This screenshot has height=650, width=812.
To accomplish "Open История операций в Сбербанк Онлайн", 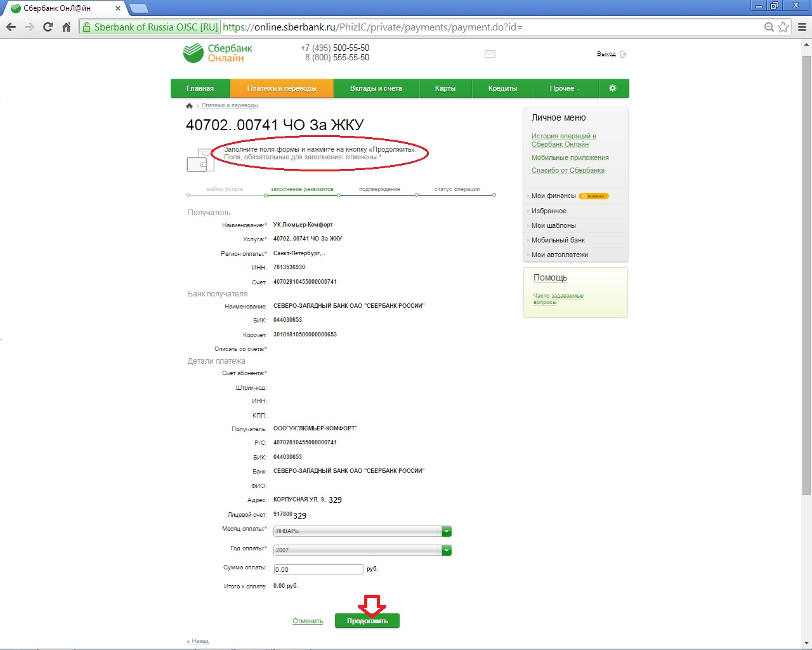I will click(564, 140).
